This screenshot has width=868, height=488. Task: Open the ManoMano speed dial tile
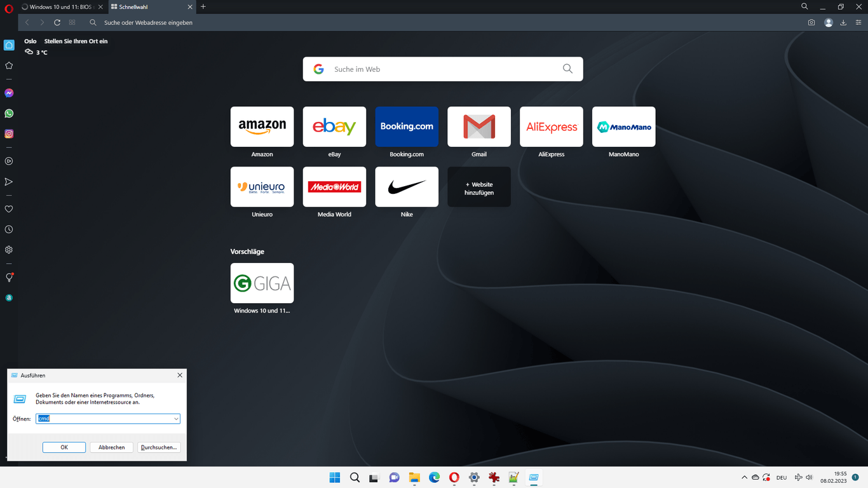click(624, 126)
